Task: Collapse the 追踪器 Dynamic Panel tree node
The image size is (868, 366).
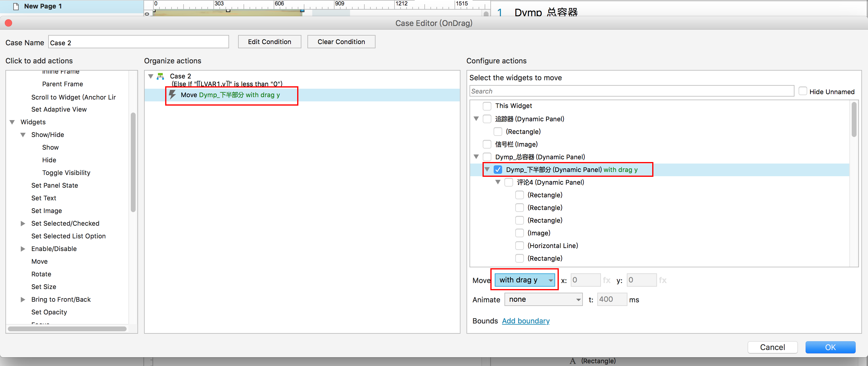Action: tap(476, 119)
